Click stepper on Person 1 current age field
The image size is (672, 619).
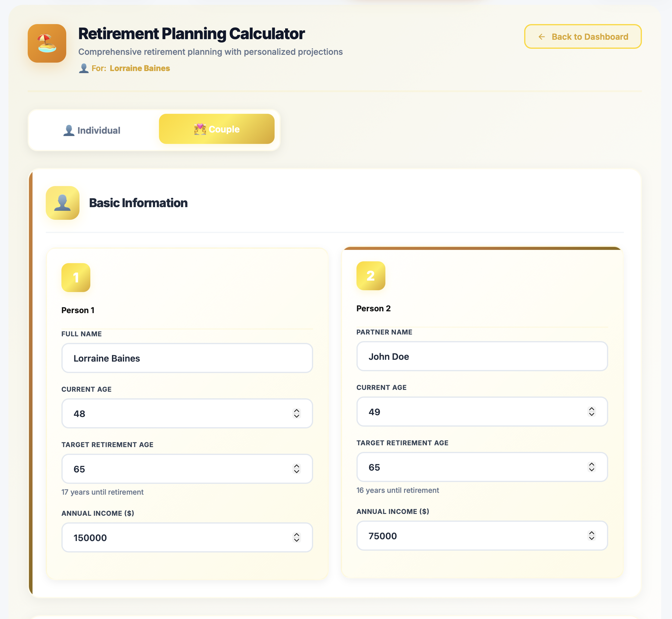[x=296, y=414]
